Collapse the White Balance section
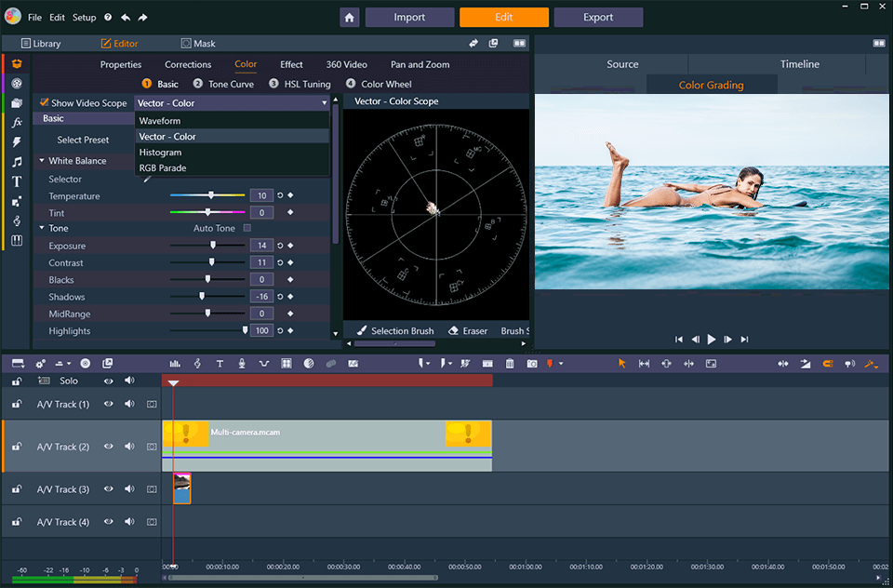The height and width of the screenshot is (588, 893). [x=42, y=161]
